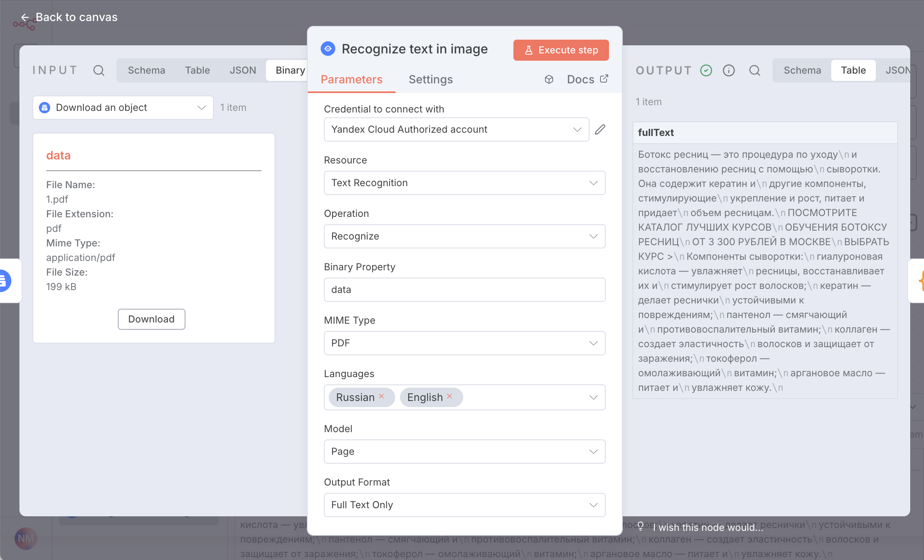Remove the English language tag
This screenshot has height=560, width=924.
[449, 397]
